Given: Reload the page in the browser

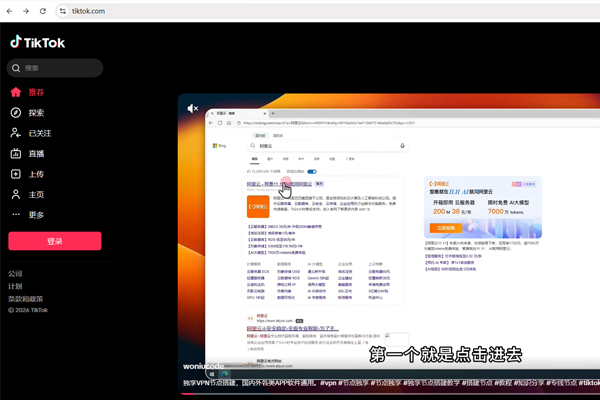Looking at the screenshot, I should click(45, 10).
